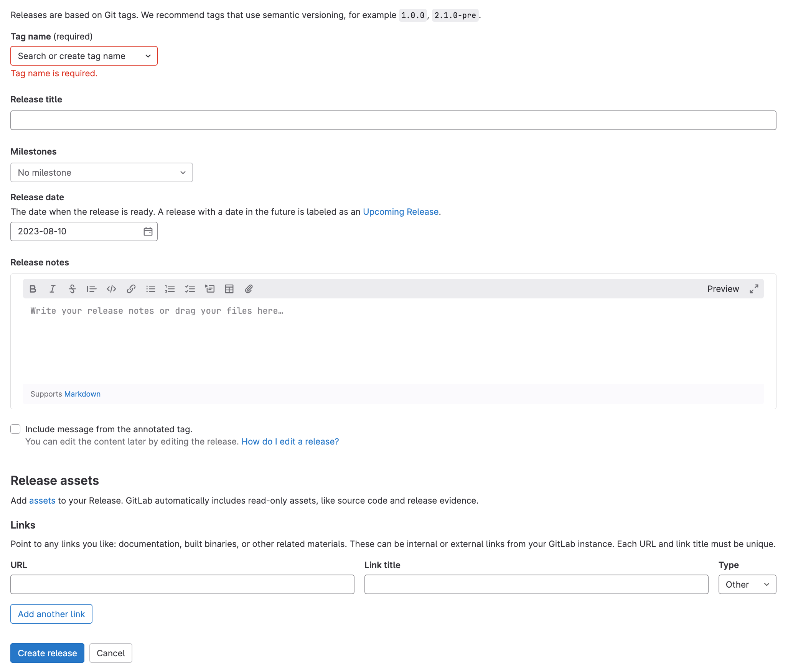Insert a table in release notes

pyautogui.click(x=229, y=289)
